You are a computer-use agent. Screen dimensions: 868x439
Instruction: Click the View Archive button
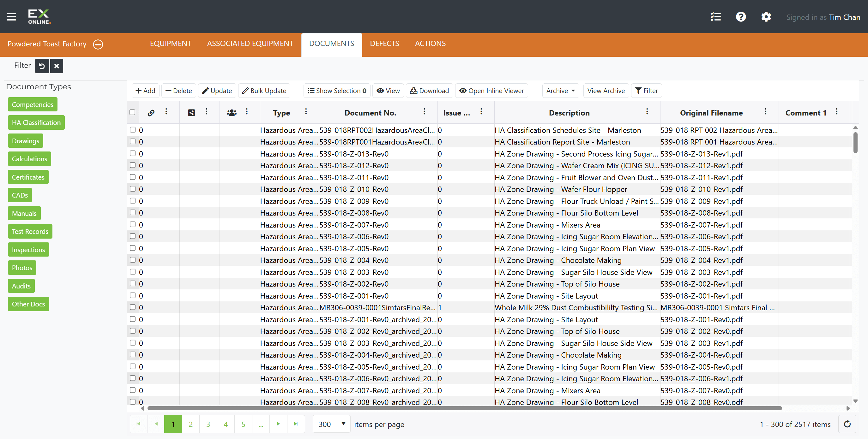pyautogui.click(x=606, y=91)
